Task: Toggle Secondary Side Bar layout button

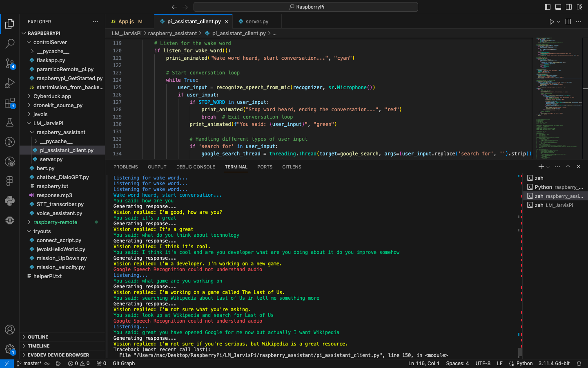Action: (x=569, y=7)
